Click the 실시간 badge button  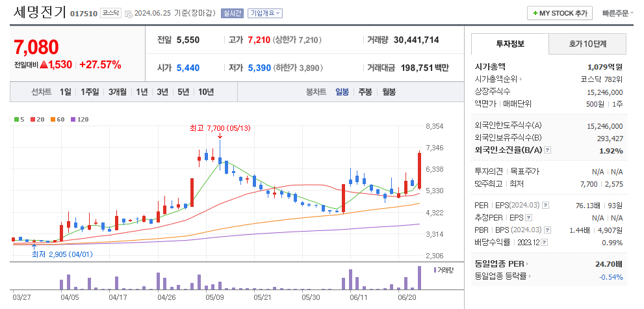[x=232, y=13]
